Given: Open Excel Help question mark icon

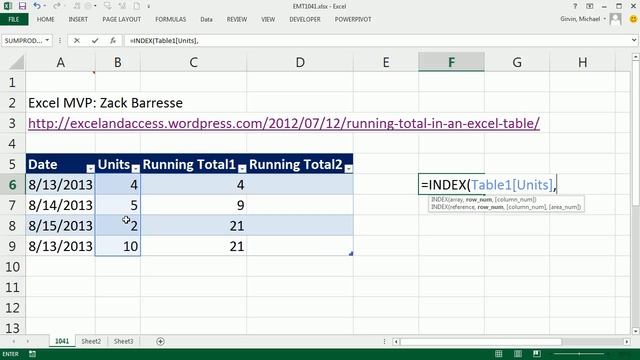Looking at the screenshot, I should (575, 6).
